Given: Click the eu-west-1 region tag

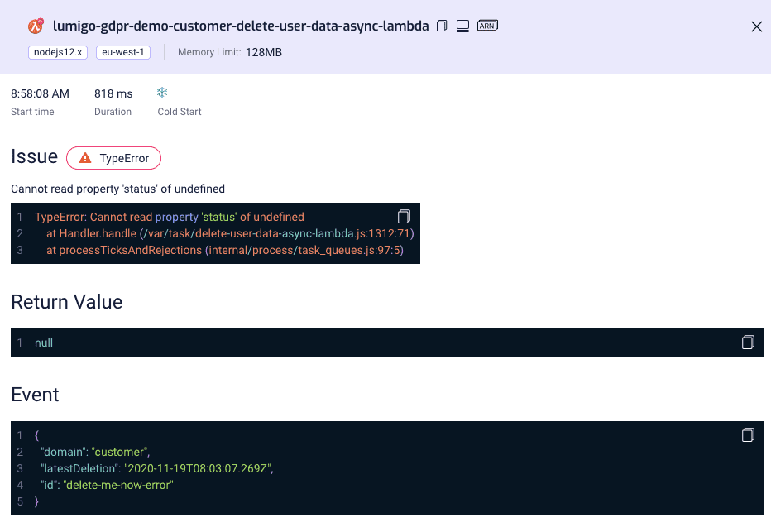Looking at the screenshot, I should click(x=122, y=52).
